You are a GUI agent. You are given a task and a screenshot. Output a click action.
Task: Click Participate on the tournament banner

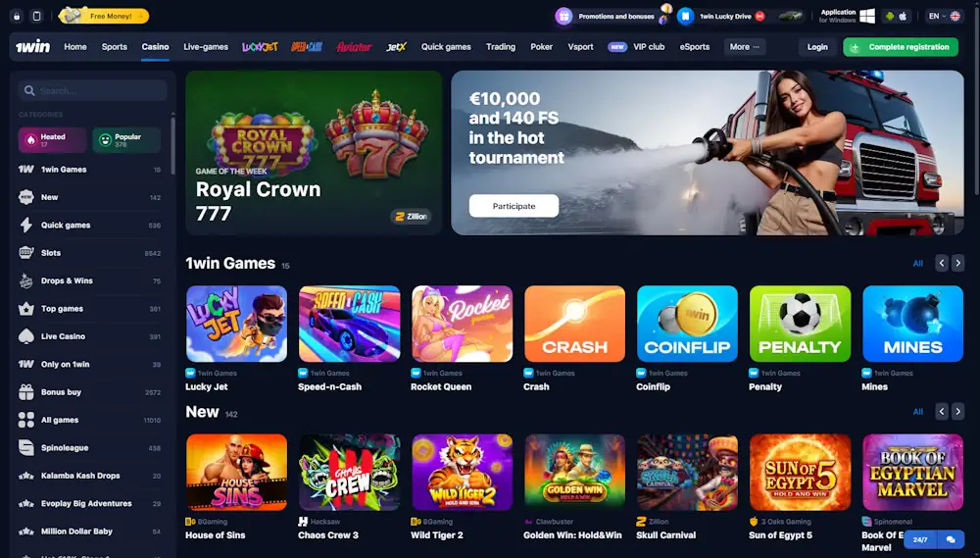tap(514, 206)
